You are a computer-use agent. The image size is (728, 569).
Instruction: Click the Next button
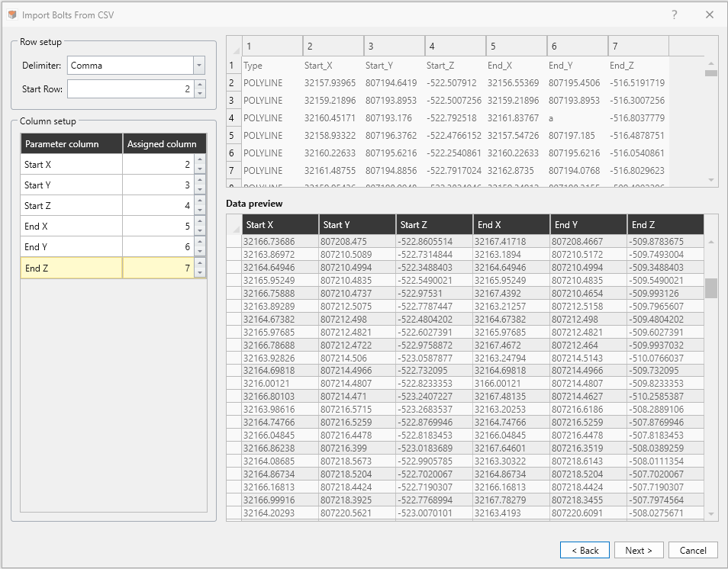tap(639, 550)
